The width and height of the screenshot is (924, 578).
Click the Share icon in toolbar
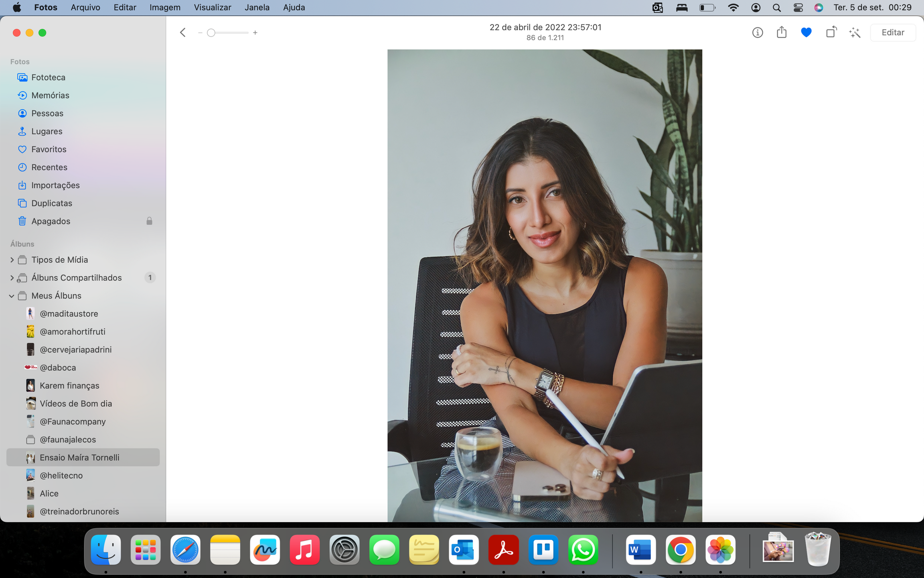[781, 32]
